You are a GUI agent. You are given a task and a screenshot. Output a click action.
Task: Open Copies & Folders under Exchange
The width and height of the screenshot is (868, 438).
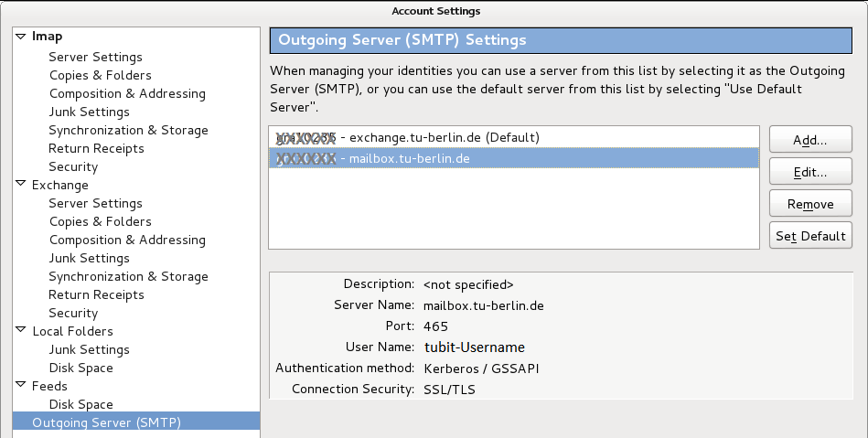pos(100,221)
